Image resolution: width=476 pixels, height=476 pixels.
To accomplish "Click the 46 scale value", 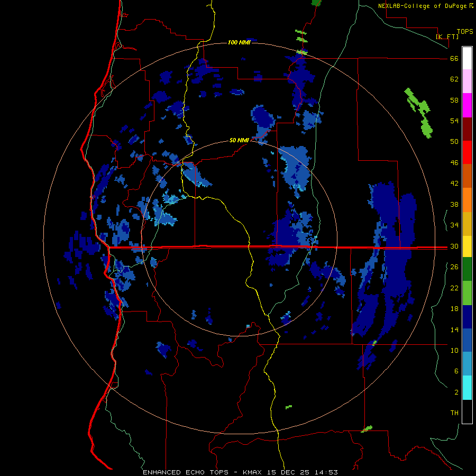I will click(454, 163).
